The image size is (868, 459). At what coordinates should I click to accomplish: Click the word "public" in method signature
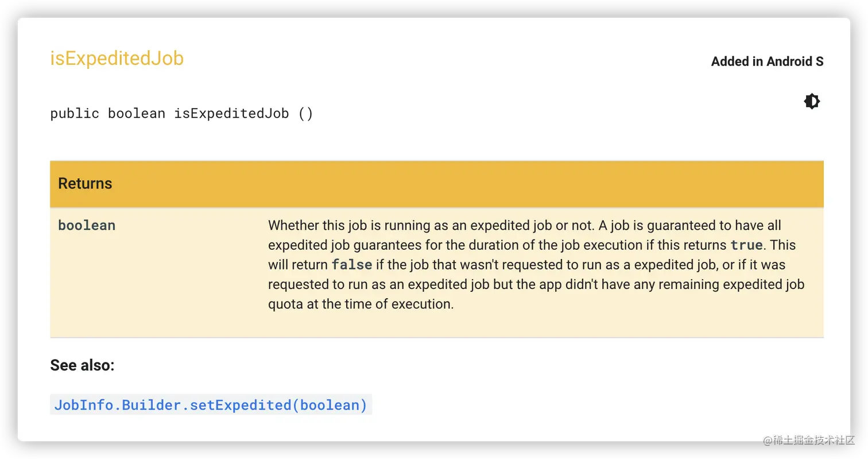click(x=75, y=113)
